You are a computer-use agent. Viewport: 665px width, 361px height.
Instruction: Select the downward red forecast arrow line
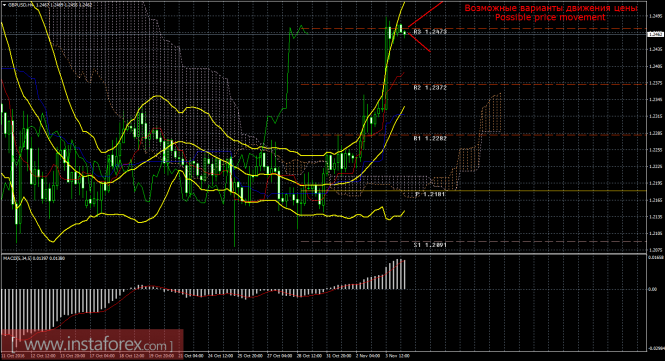pyautogui.click(x=419, y=42)
